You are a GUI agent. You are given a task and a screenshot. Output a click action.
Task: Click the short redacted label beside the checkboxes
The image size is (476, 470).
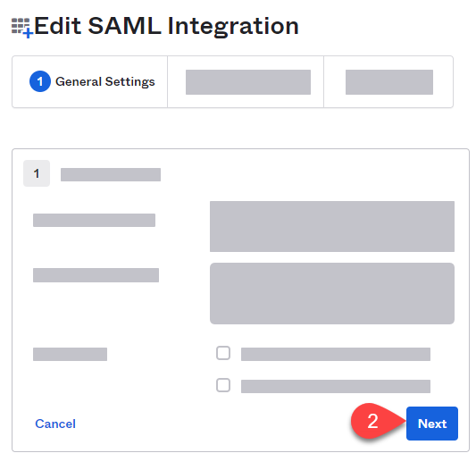pos(71,354)
